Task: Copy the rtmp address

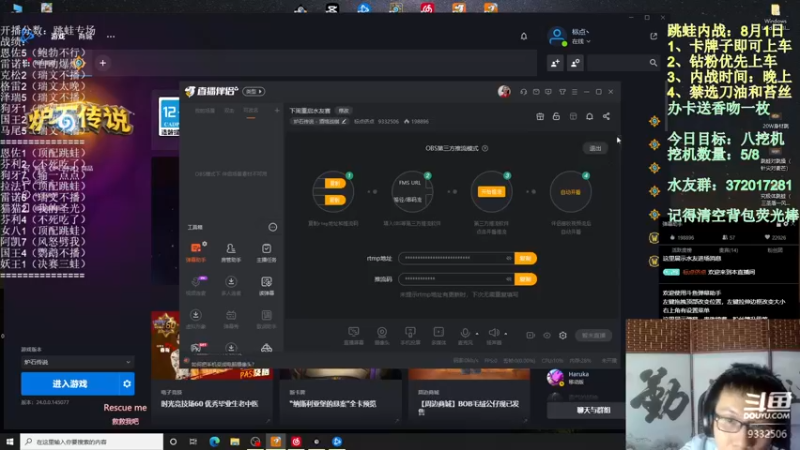Action: 526,258
